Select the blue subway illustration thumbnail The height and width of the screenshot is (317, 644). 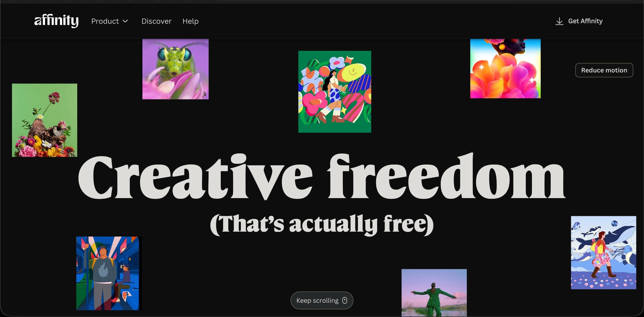(x=108, y=273)
